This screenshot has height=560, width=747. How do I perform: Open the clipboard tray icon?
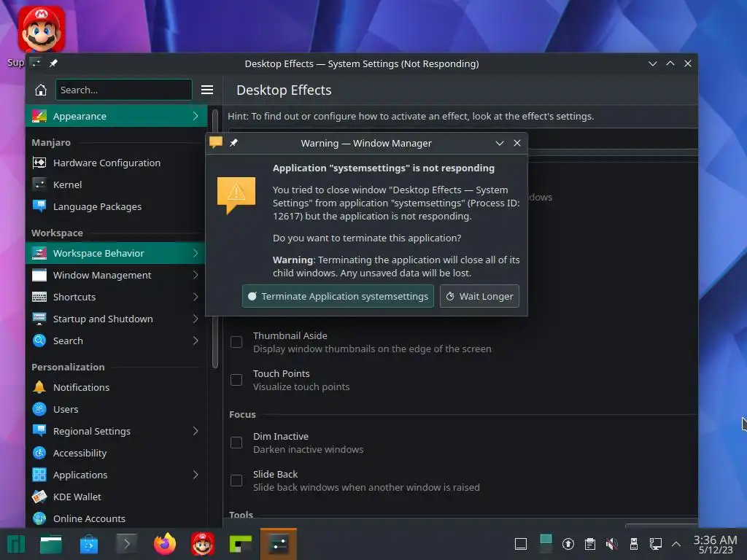(589, 544)
